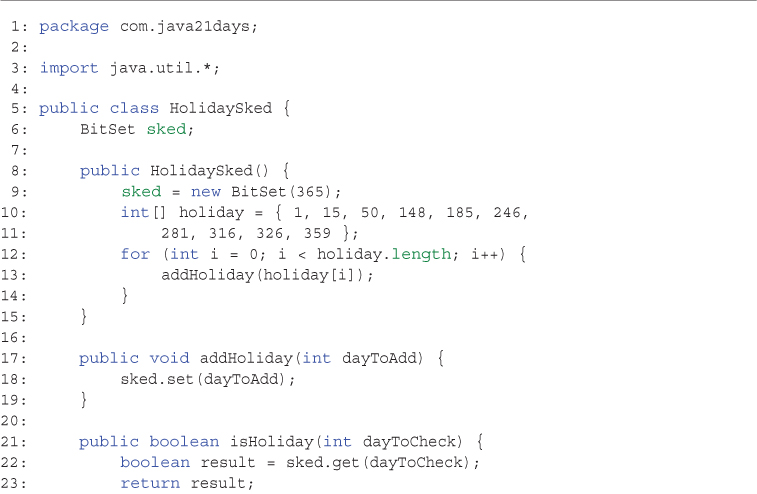Viewport: 757px width, 494px height.
Task: Click 'holiday' variable name on line 10
Action: [x=211, y=212]
